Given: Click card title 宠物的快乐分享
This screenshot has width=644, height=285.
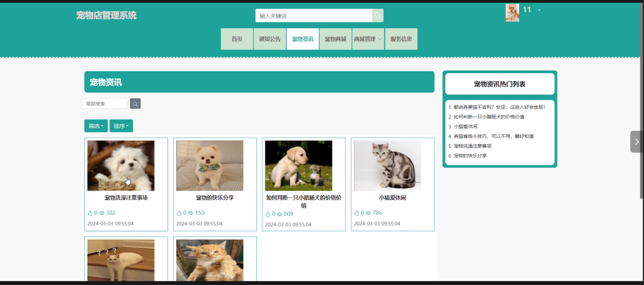Looking at the screenshot, I should click(x=215, y=198).
